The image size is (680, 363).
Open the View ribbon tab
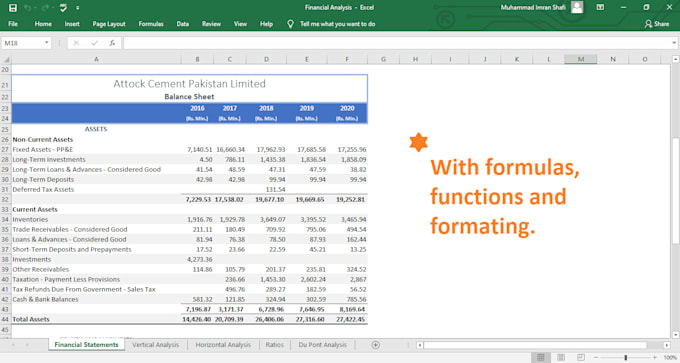[x=240, y=24]
